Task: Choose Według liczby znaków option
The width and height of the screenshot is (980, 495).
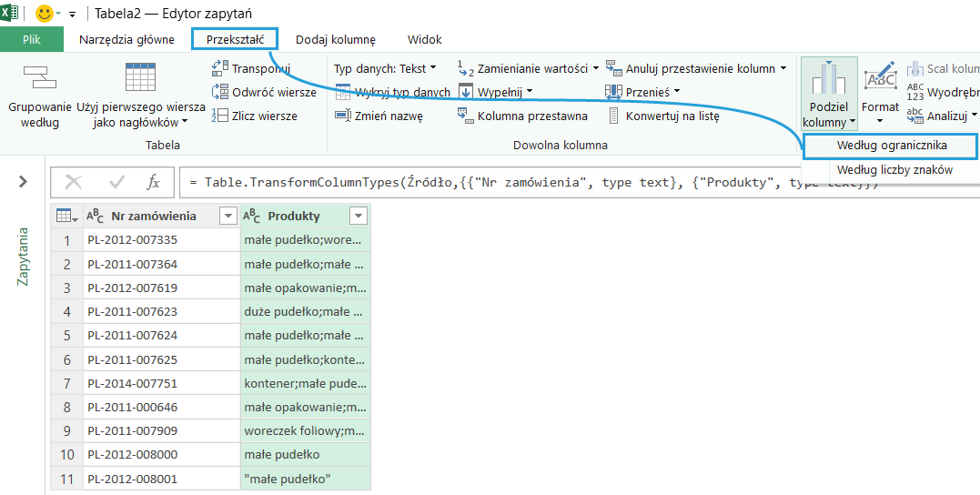Action: pyautogui.click(x=894, y=169)
